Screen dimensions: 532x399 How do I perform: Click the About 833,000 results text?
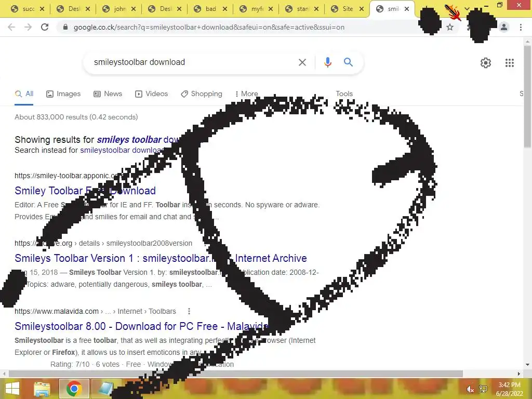[76, 117]
